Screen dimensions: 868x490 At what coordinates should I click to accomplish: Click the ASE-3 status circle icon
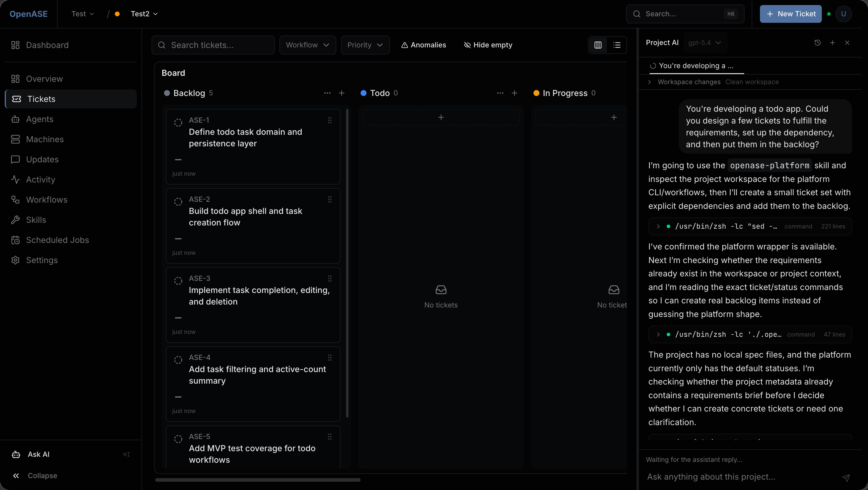tap(178, 281)
